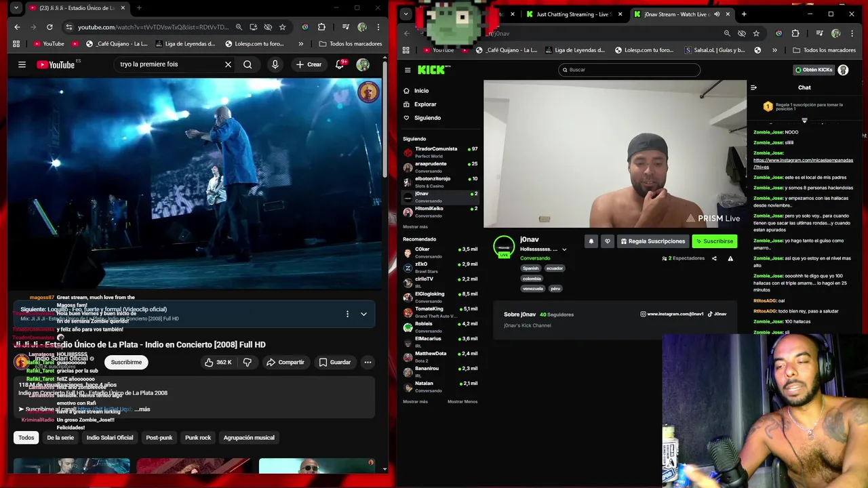
Task: Open options for the upcoming playlist item
Action: pos(347,314)
